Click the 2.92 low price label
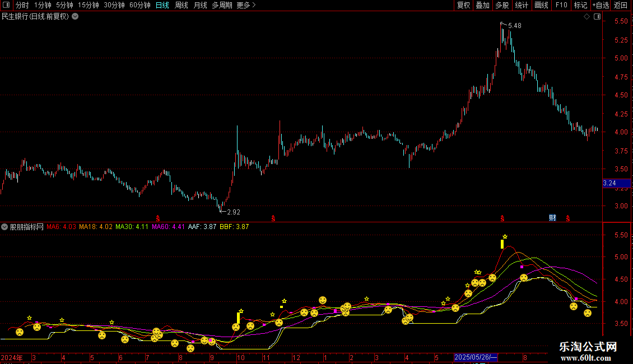This screenshot has height=364, width=633. pos(234,212)
